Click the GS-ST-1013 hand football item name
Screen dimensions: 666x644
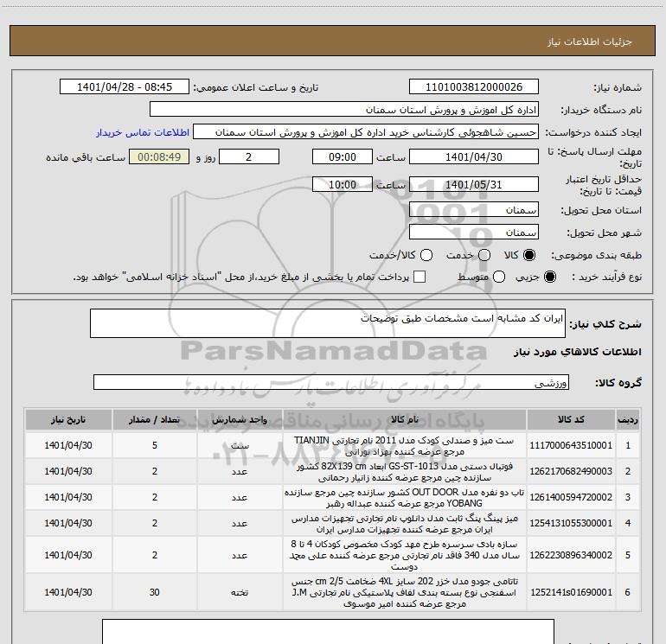coord(405,472)
